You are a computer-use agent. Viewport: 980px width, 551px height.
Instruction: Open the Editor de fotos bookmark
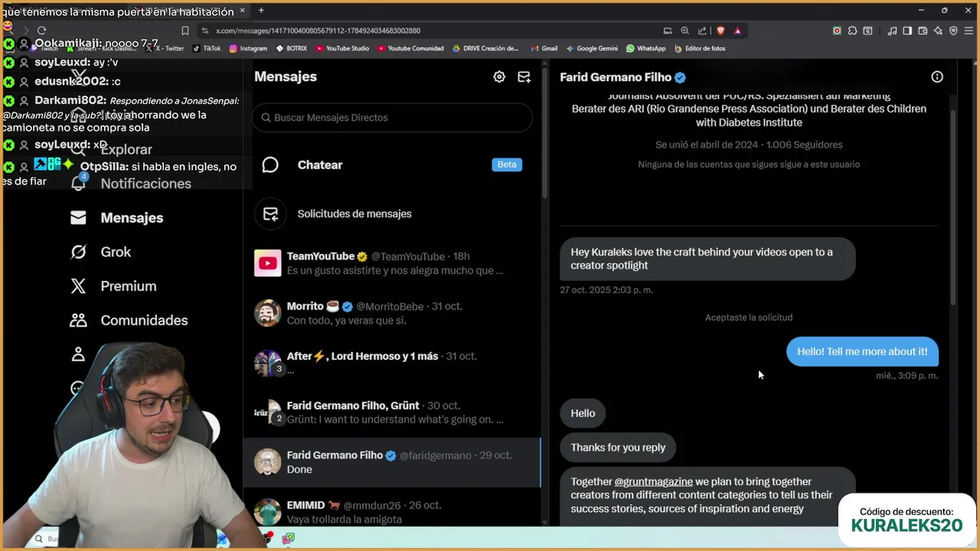pos(700,48)
